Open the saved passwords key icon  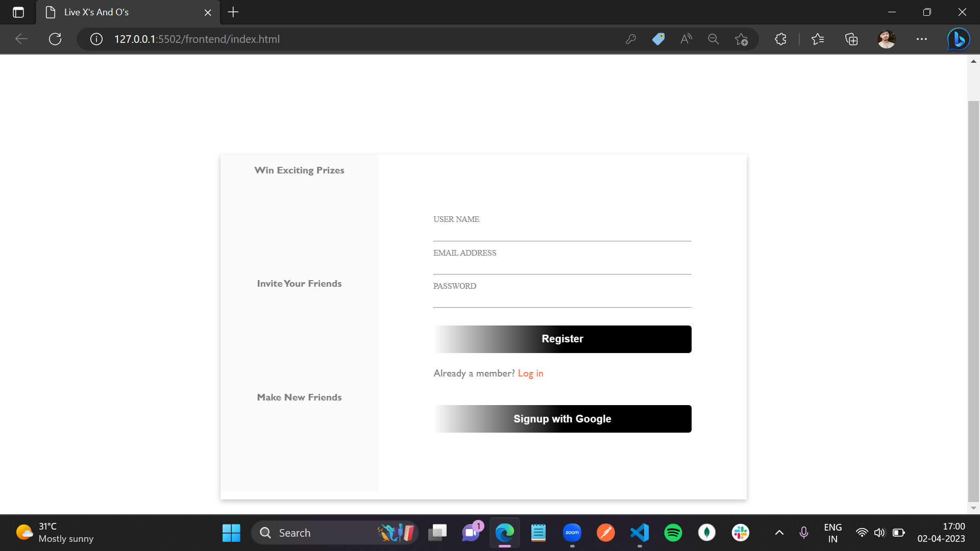(631, 39)
